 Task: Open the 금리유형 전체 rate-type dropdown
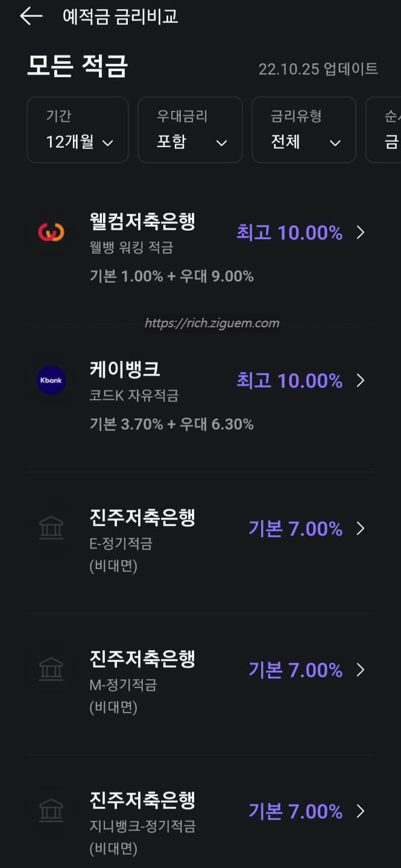pyautogui.click(x=303, y=130)
